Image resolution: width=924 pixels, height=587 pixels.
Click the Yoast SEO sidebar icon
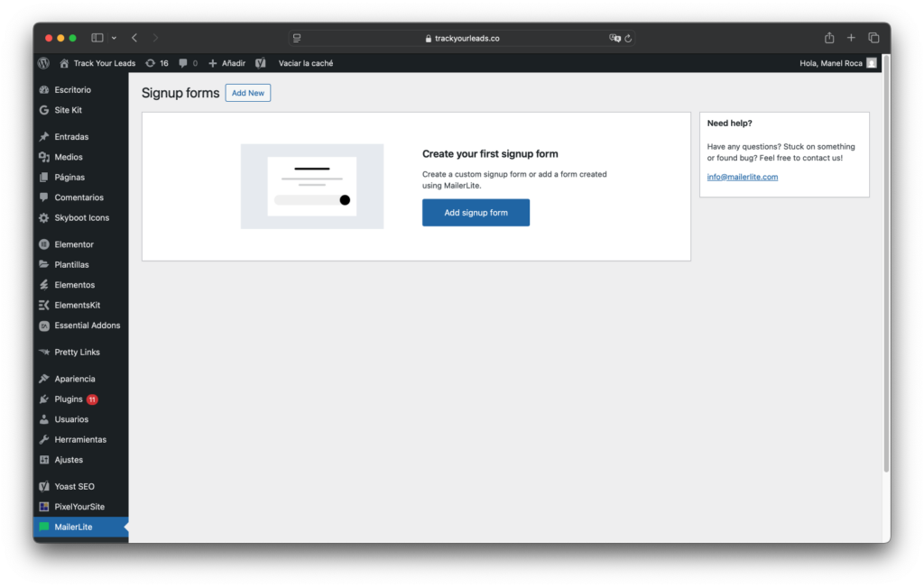pyautogui.click(x=44, y=486)
